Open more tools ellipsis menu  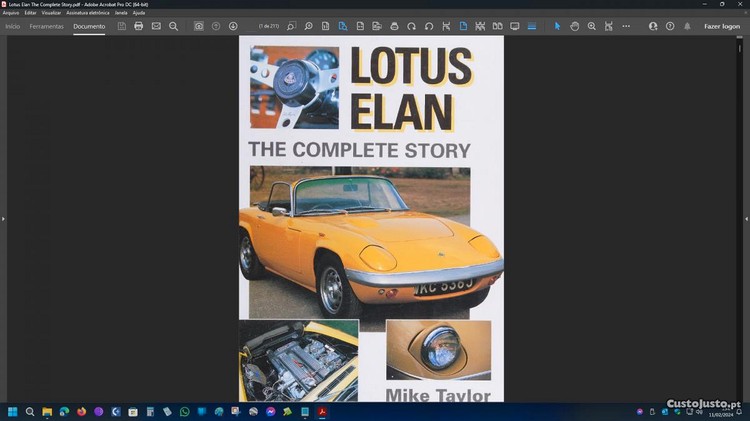pos(625,26)
